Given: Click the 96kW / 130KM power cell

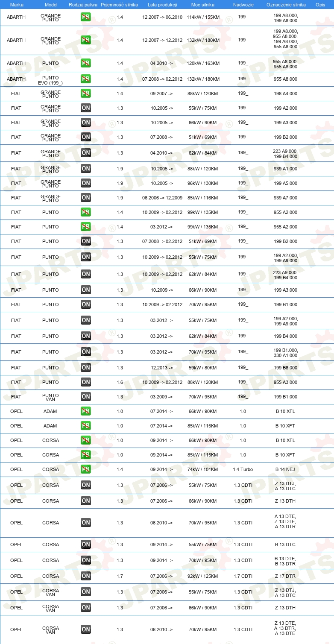Looking at the screenshot, I should [203, 183].
